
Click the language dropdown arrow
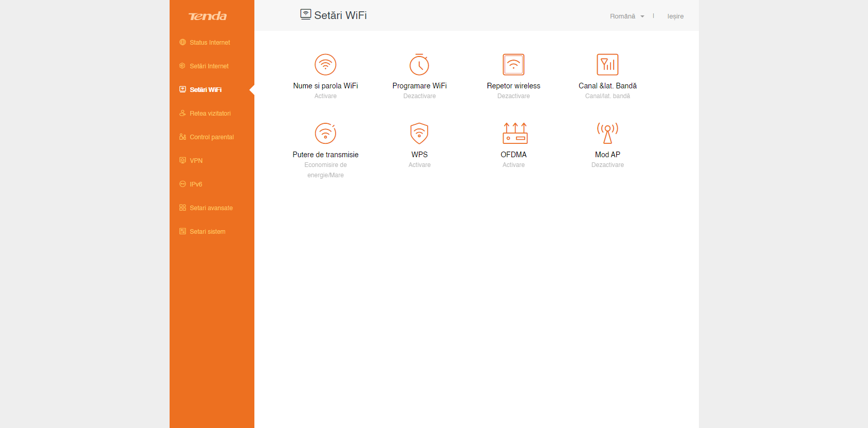[x=642, y=16]
